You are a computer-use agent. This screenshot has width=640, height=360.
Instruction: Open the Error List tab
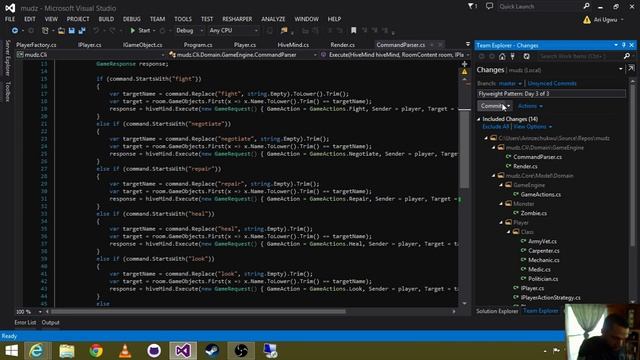25,323
